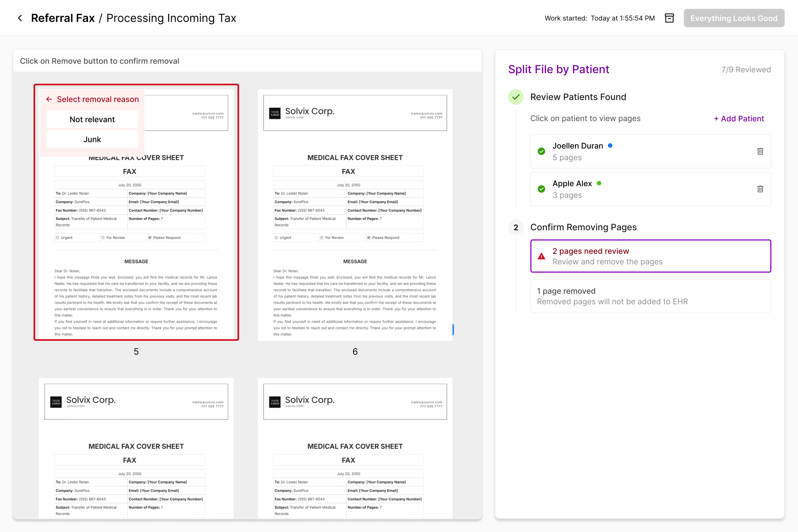The width and height of the screenshot is (798, 532).
Task: Click the red warning triangle in review alert
Action: [x=542, y=257]
